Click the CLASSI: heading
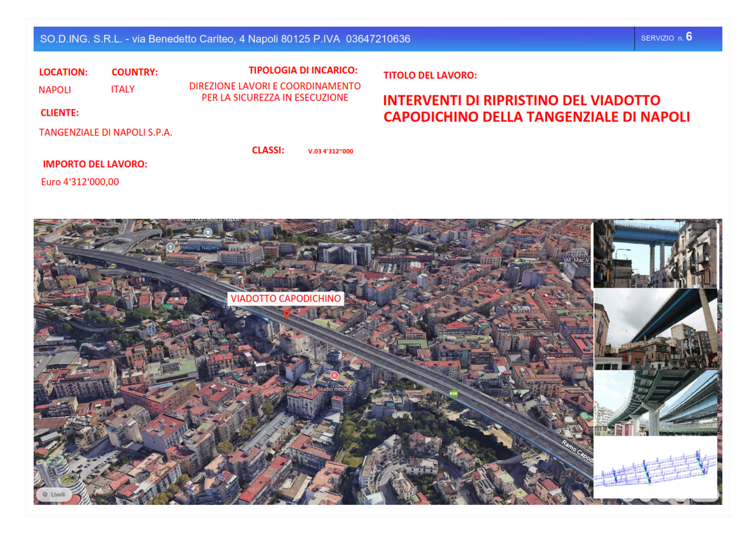 pyautogui.click(x=268, y=150)
